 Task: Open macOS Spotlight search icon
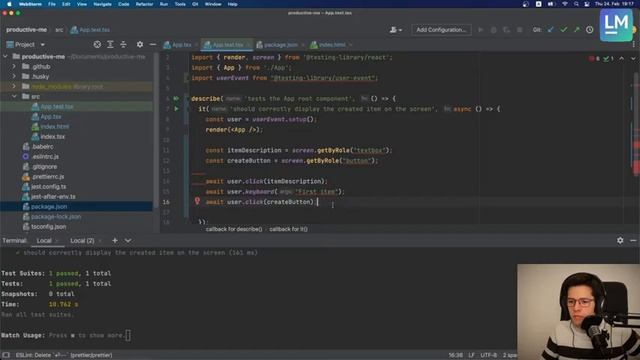click(576, 4)
